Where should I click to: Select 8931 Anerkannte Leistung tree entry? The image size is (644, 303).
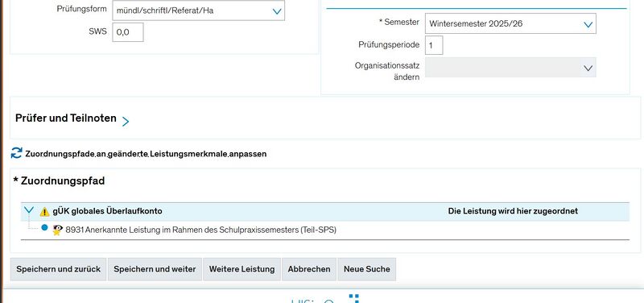click(x=200, y=230)
